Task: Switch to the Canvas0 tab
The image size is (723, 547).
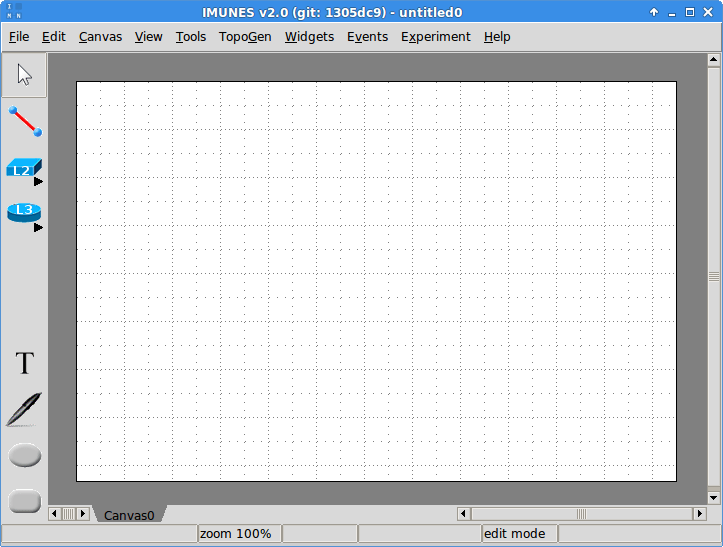Action: point(129,515)
